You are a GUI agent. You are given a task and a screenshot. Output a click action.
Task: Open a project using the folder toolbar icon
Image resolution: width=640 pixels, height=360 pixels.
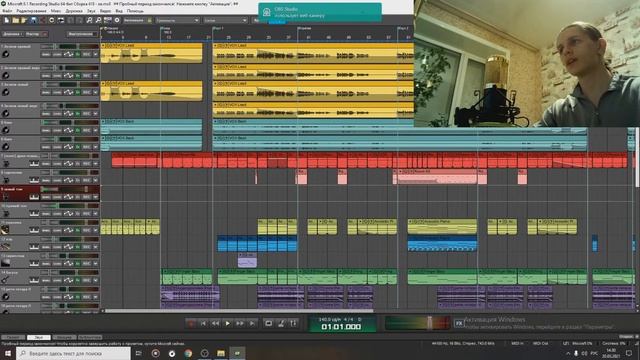pyautogui.click(x=16, y=20)
